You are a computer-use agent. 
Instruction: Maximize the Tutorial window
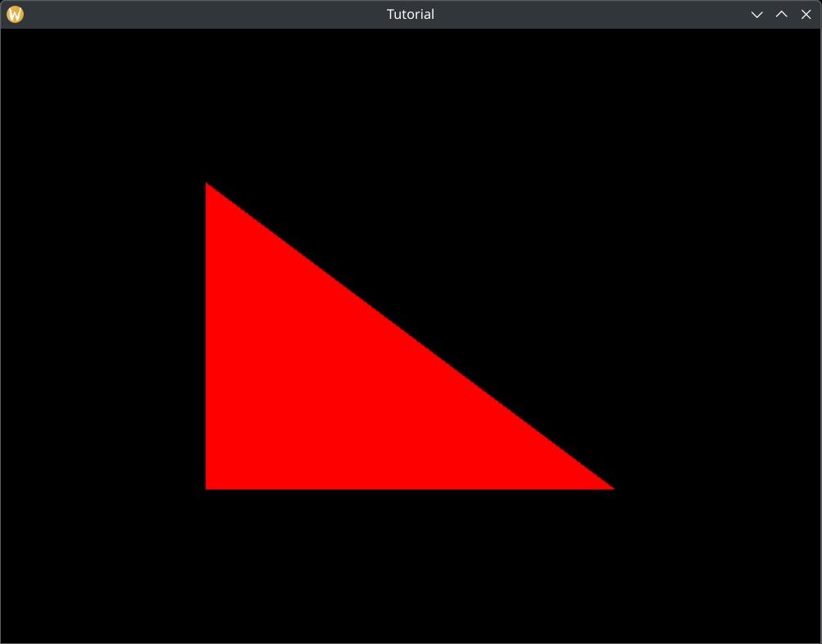click(782, 15)
